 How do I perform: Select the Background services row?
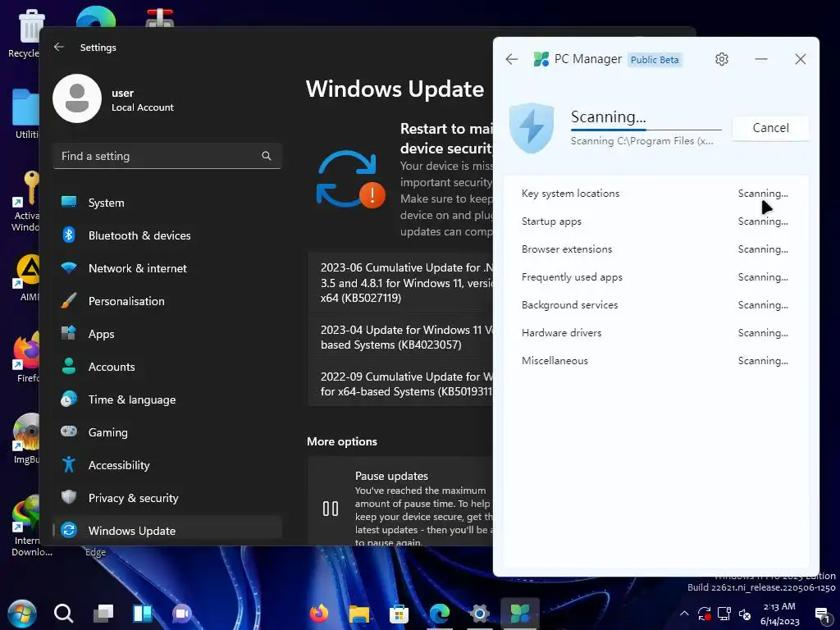[x=655, y=305]
